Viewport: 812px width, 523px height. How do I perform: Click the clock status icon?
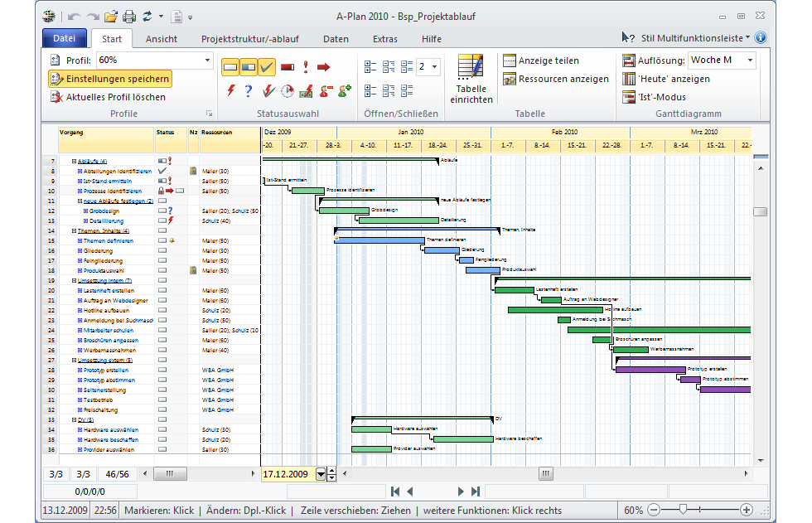coord(288,91)
